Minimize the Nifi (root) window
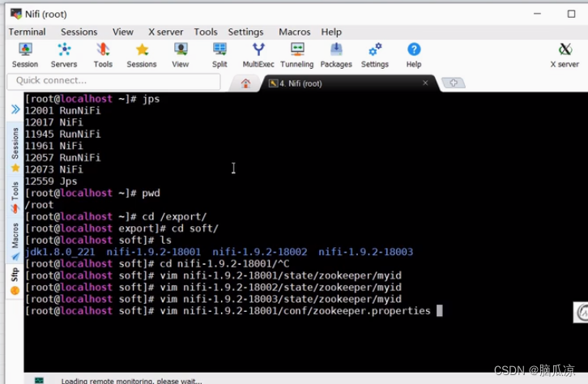Screen dimensions: 588x384 tap(537, 14)
